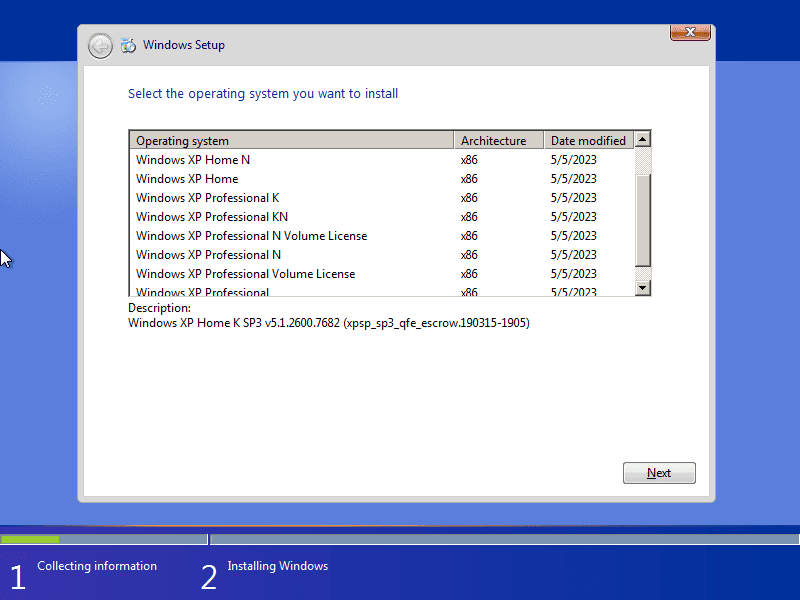Choose Windows XP Professional K
The width and height of the screenshot is (800, 600).
(382, 197)
